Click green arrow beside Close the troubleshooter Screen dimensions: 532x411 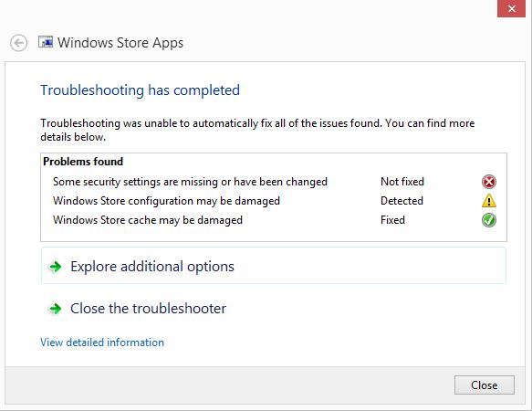coord(55,309)
